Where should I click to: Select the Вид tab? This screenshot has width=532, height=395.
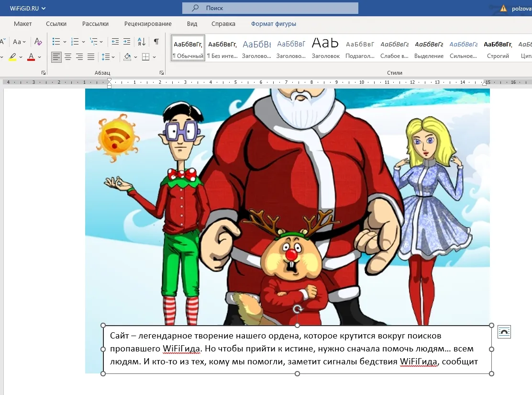tap(192, 24)
